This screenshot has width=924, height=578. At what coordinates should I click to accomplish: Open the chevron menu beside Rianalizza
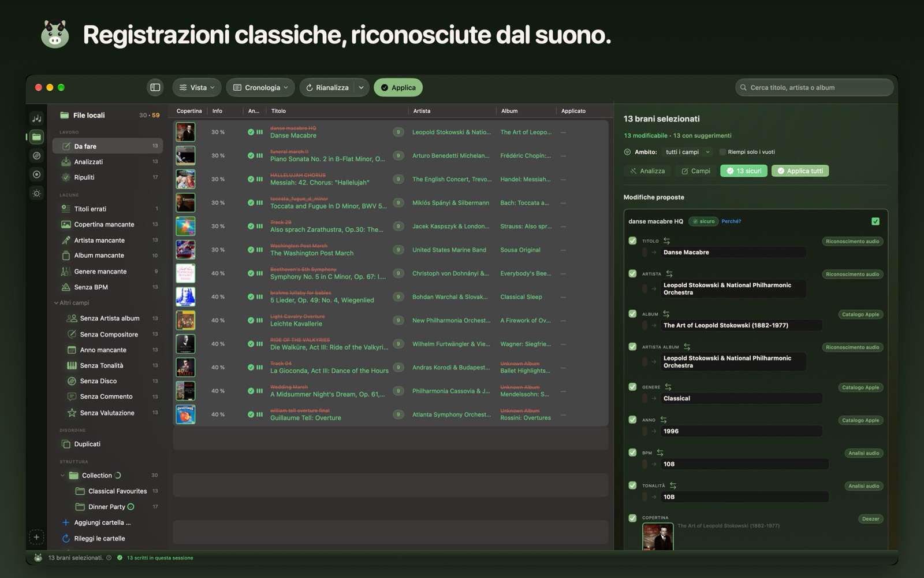pyautogui.click(x=361, y=87)
